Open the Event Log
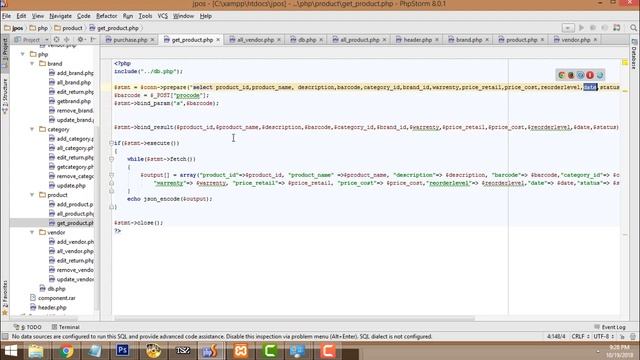 [609, 327]
